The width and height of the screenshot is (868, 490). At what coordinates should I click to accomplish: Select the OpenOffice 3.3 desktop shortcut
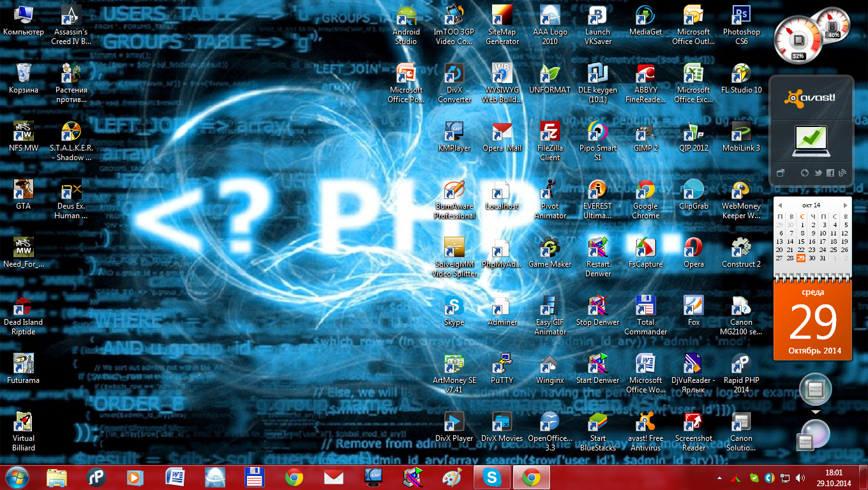coord(550,432)
